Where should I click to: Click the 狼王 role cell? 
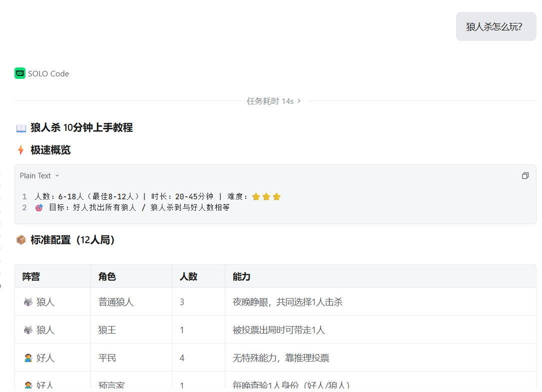pos(107,330)
